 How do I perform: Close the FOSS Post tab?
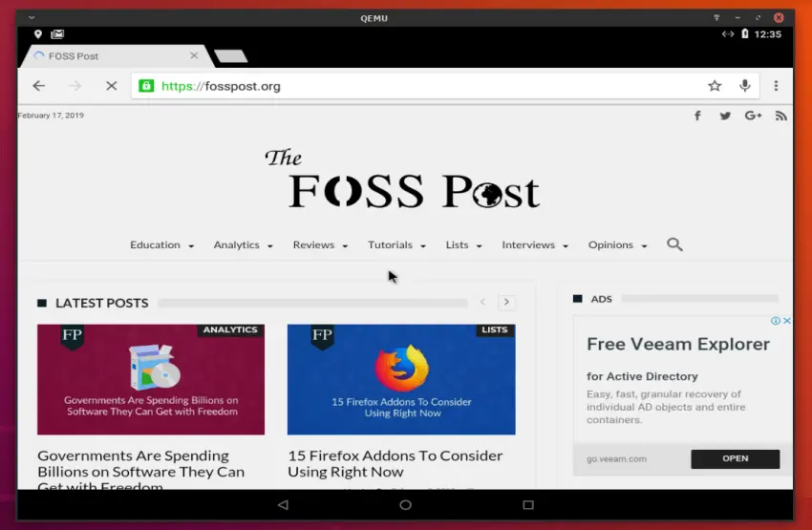coord(194,55)
